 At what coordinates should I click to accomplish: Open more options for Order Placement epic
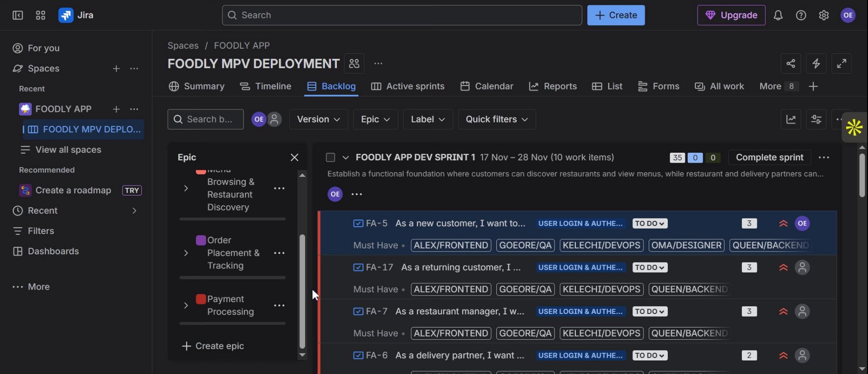[279, 253]
